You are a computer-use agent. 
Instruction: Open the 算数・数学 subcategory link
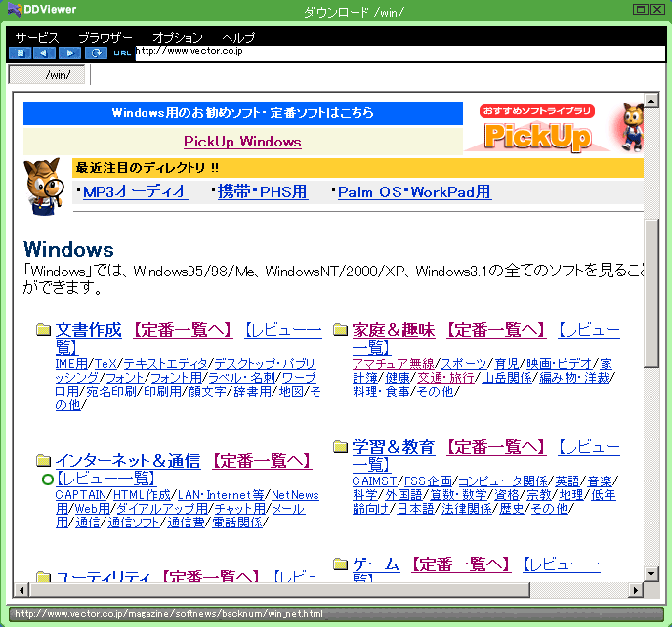pyautogui.click(x=458, y=495)
